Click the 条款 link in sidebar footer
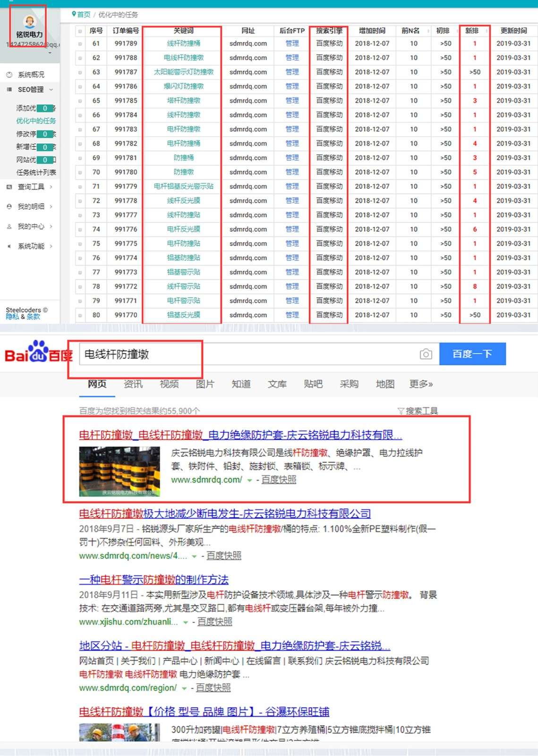Viewport: 538px width, 756px height. 33,317
